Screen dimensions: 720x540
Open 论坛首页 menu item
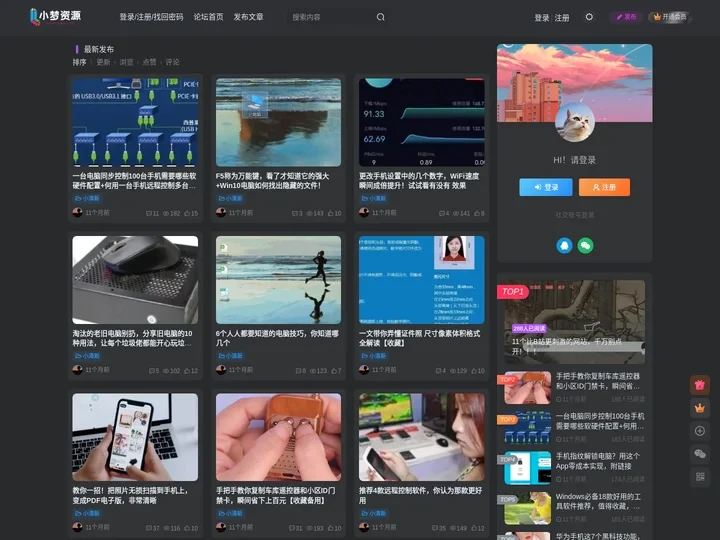coord(208,17)
